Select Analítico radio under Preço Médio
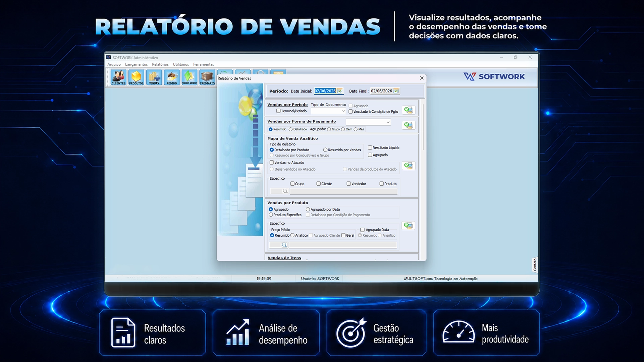 (292, 235)
